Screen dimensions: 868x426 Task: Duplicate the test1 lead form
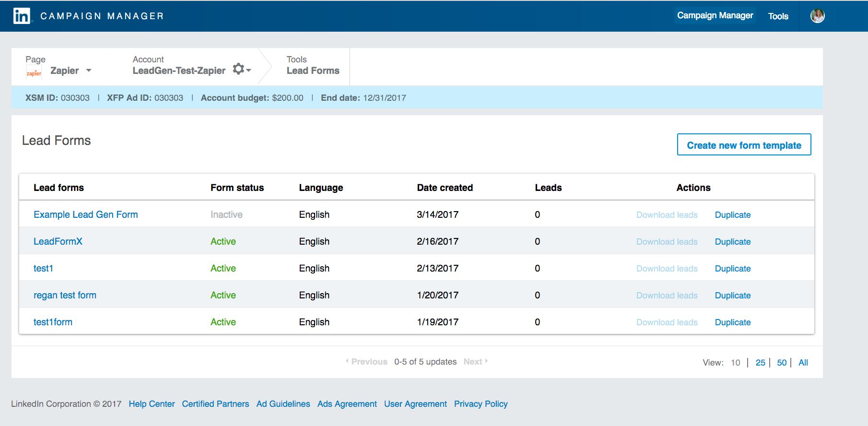coord(732,269)
